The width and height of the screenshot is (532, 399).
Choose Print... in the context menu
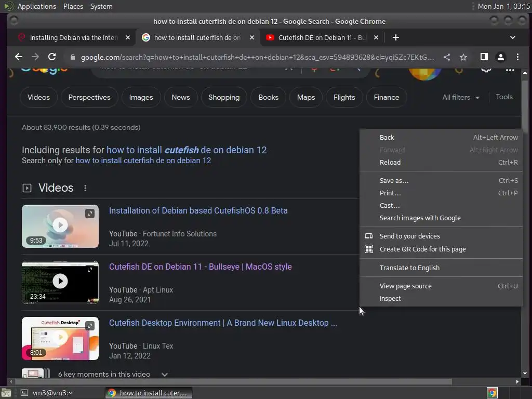(441, 193)
